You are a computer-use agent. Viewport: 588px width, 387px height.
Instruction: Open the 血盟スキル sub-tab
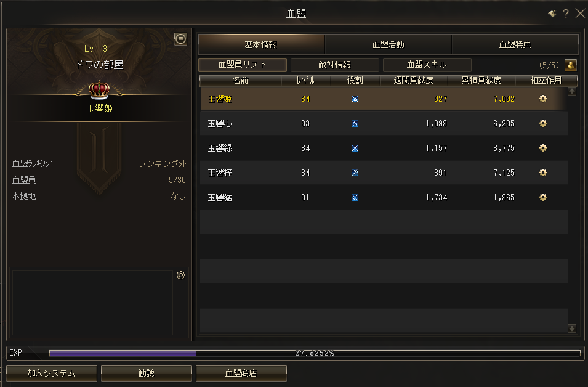pyautogui.click(x=427, y=65)
